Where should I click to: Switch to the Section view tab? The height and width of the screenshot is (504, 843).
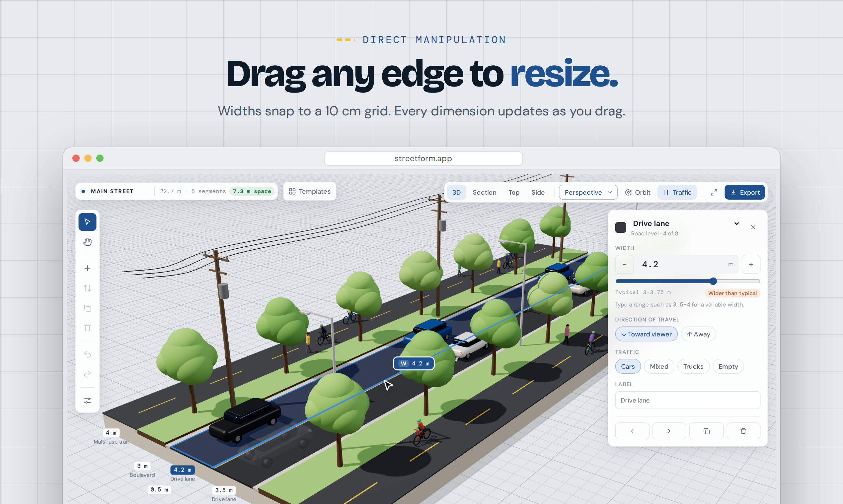(484, 192)
